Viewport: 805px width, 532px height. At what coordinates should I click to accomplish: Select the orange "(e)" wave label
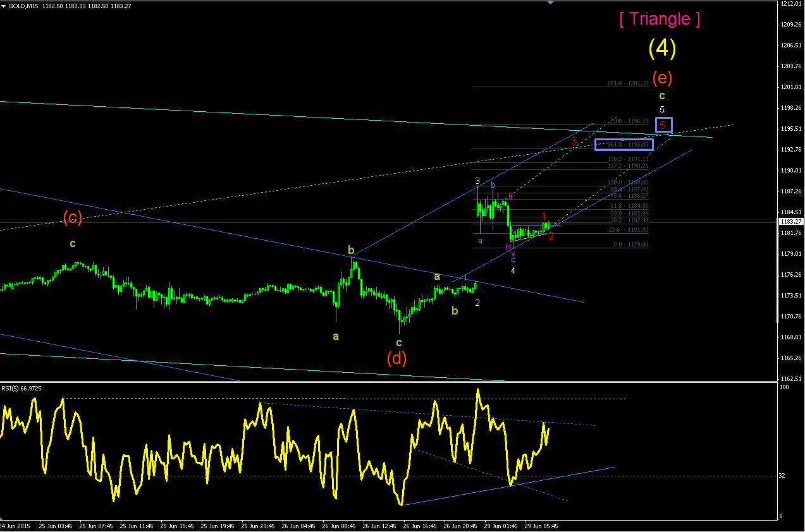tap(662, 78)
